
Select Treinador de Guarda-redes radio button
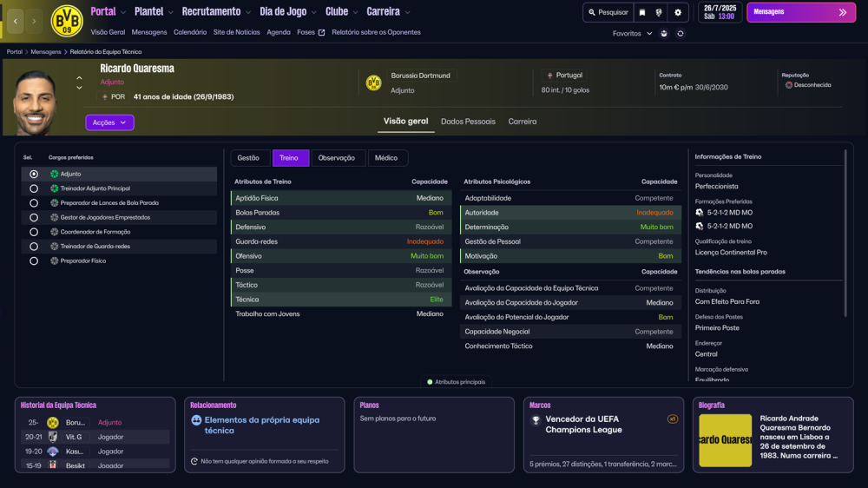34,247
